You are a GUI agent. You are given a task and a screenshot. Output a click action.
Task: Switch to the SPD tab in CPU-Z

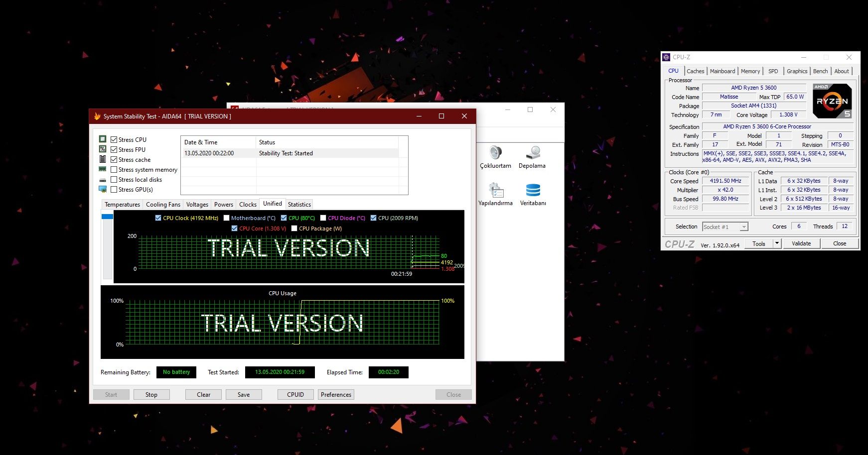coord(773,71)
